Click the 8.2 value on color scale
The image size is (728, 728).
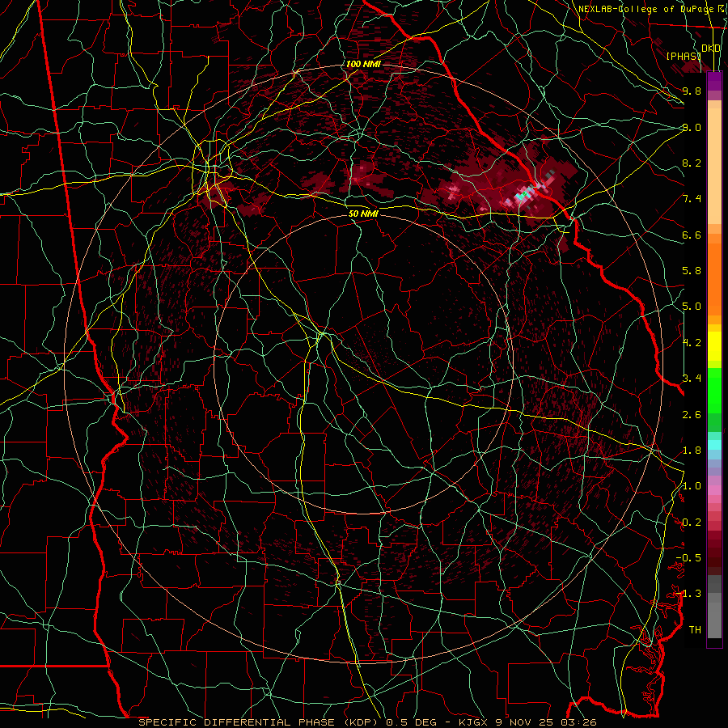692,163
